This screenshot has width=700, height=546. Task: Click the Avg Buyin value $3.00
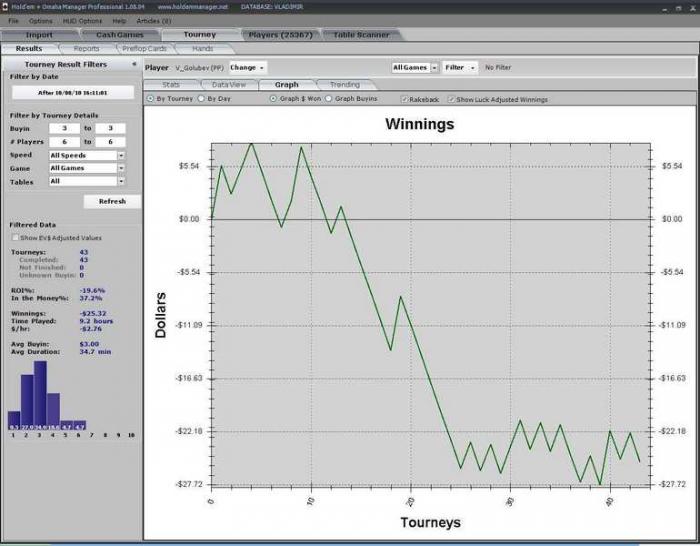(x=89, y=344)
